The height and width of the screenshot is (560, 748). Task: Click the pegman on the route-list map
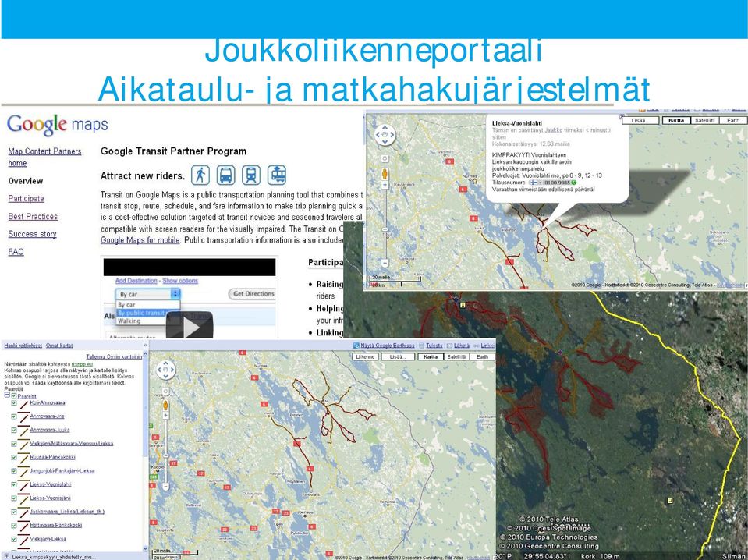tap(165, 406)
